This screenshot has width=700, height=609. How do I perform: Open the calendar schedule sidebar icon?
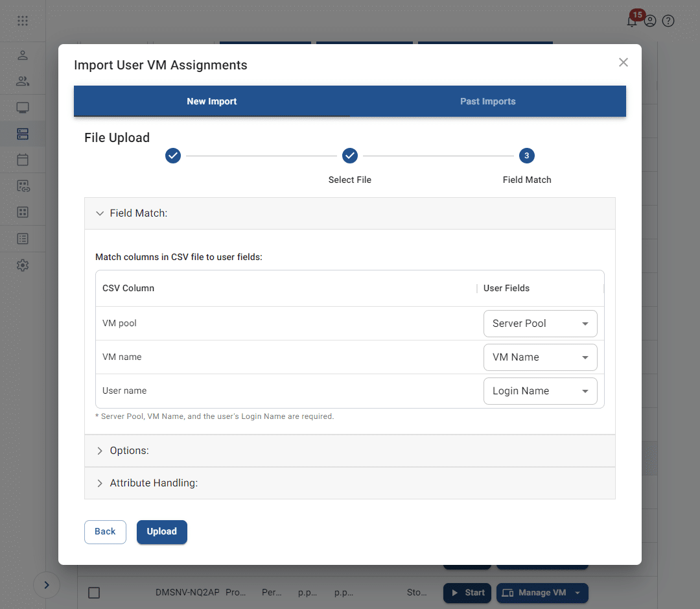(x=23, y=160)
